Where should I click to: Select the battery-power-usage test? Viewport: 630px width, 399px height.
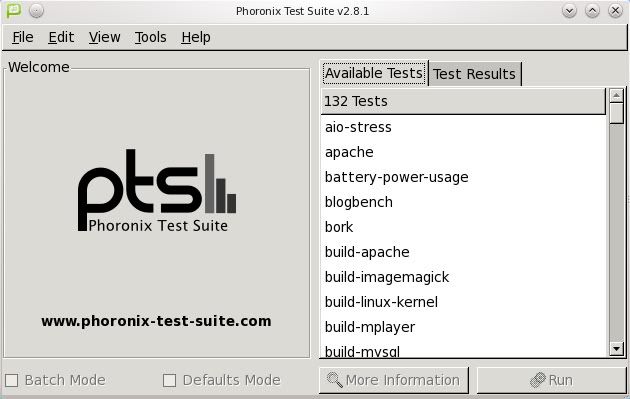pyautogui.click(x=463, y=177)
